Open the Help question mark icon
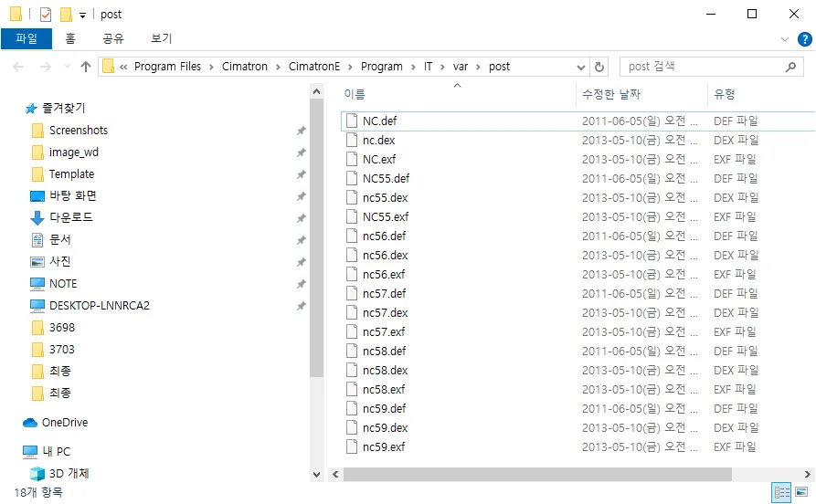Viewport: 816px width, 504px height. tap(804, 39)
